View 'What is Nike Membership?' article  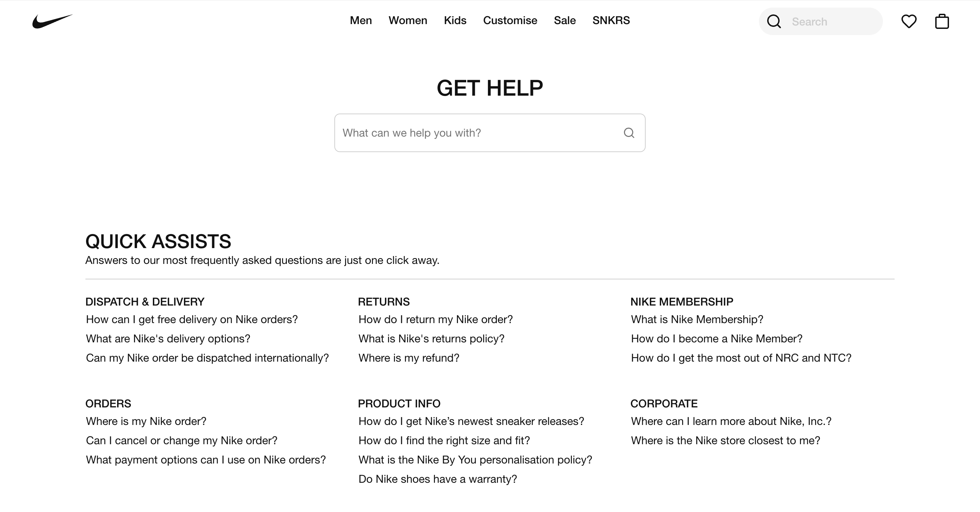[x=697, y=319]
